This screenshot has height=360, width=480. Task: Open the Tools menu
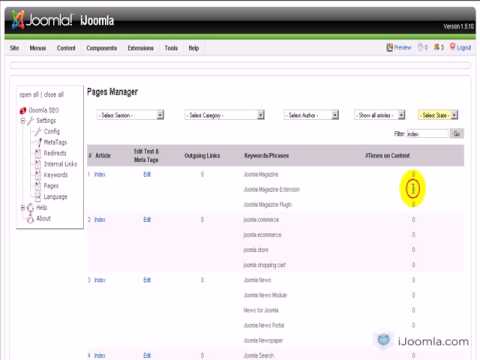point(171,48)
